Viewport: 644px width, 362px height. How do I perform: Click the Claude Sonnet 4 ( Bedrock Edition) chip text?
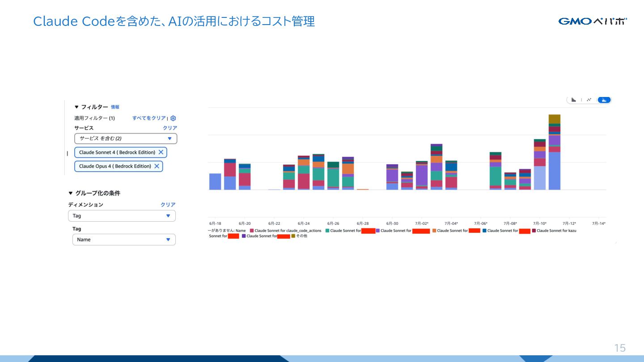(x=117, y=152)
